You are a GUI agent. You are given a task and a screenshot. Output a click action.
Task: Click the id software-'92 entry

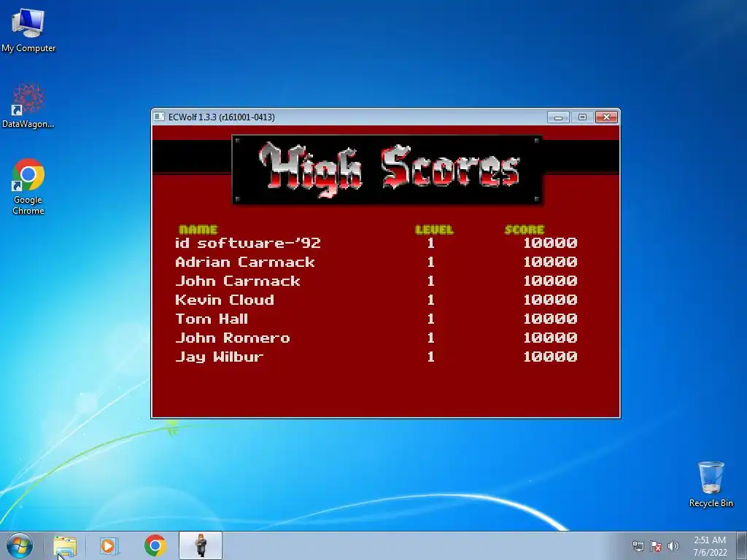click(248, 244)
